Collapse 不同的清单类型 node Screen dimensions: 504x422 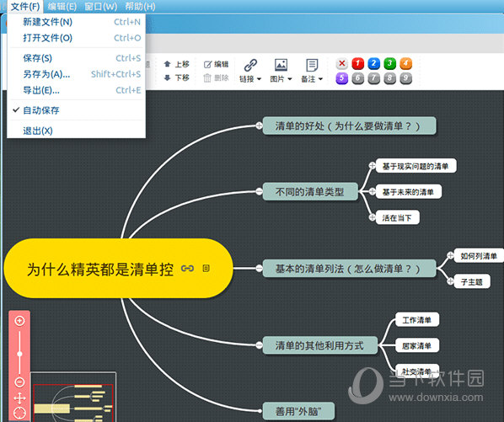point(259,192)
